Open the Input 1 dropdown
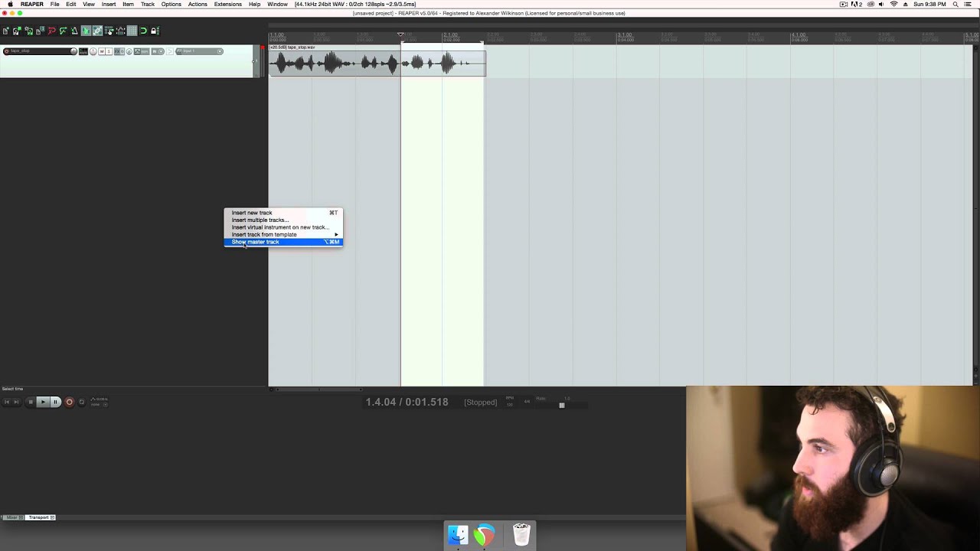Viewport: 980px width, 551px height. pos(200,51)
